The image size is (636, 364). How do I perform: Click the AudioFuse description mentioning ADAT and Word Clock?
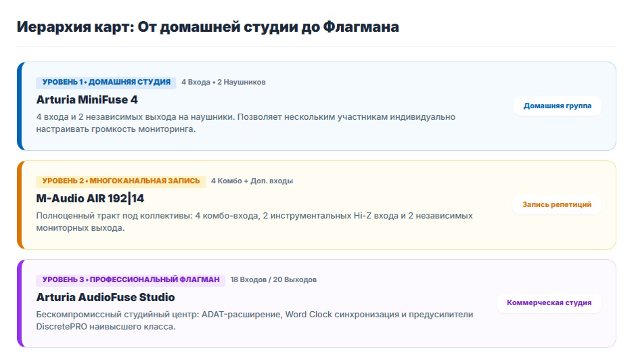(254, 321)
